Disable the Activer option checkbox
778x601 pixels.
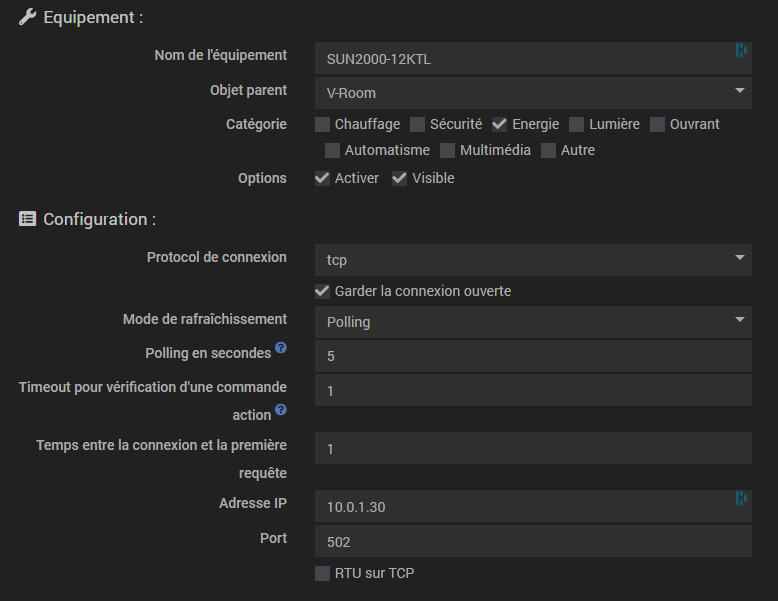click(323, 178)
